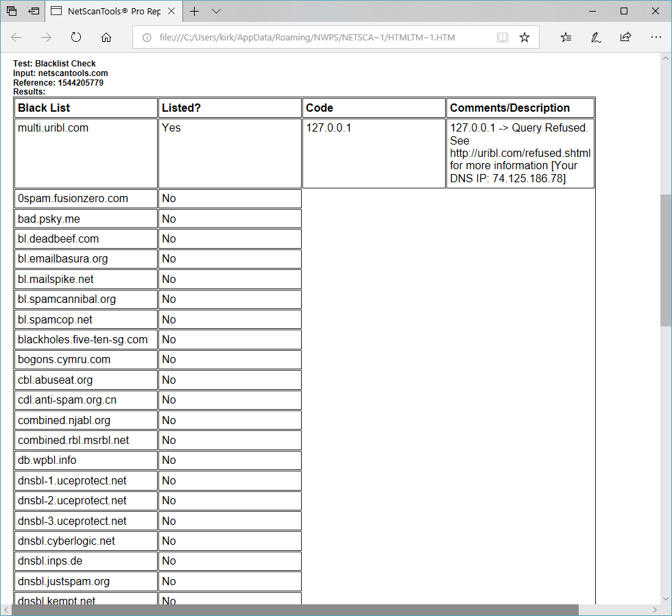The image size is (672, 616).
Task: Select dnsbl-3.uceprotect.net row text
Action: coord(72,521)
